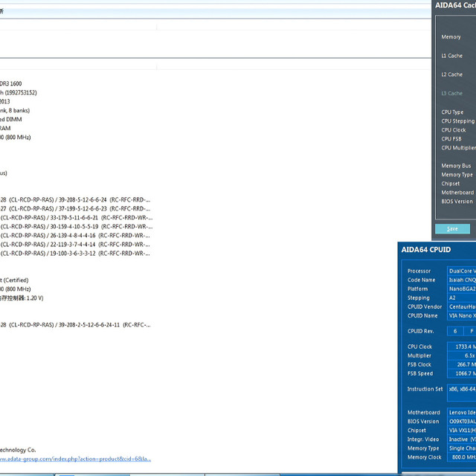Viewport: 476px width, 476px height.
Task: Click the CPUID Rev. box showing 6
Action: [x=454, y=331]
